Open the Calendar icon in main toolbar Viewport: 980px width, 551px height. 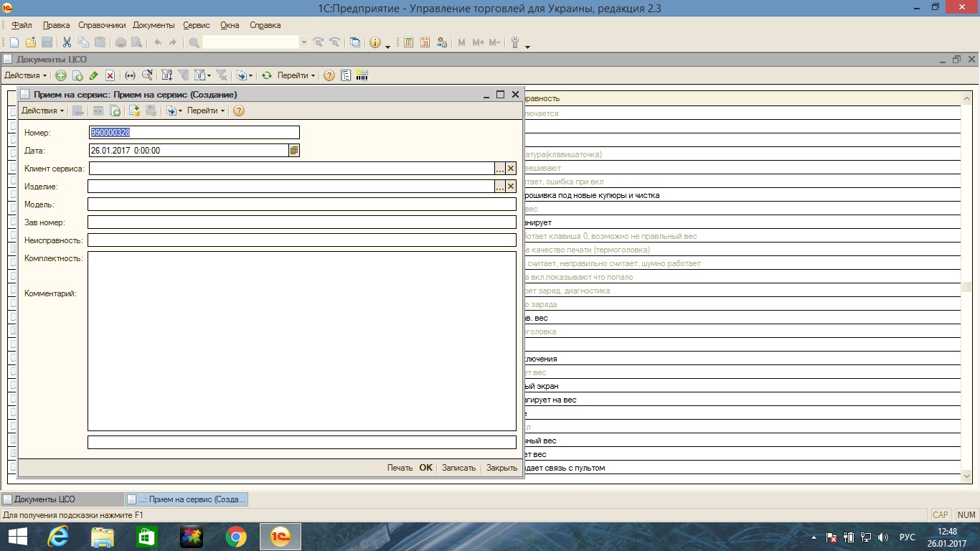(425, 43)
